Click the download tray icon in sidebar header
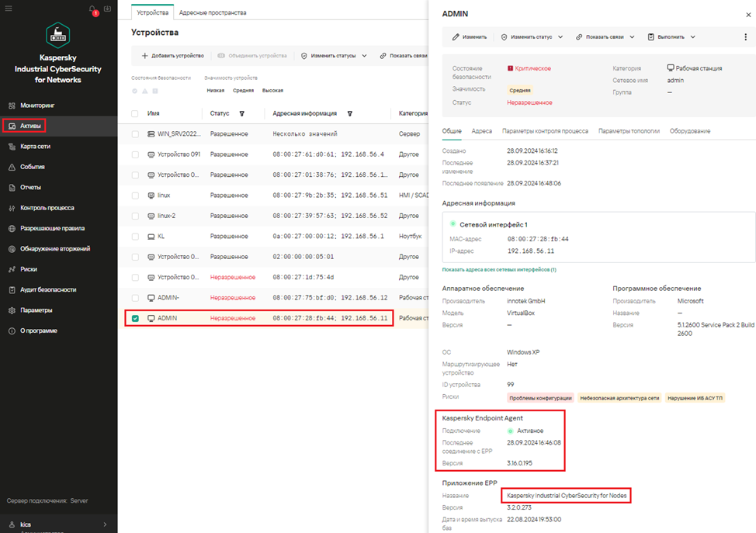The width and height of the screenshot is (756, 533). tap(108, 9)
